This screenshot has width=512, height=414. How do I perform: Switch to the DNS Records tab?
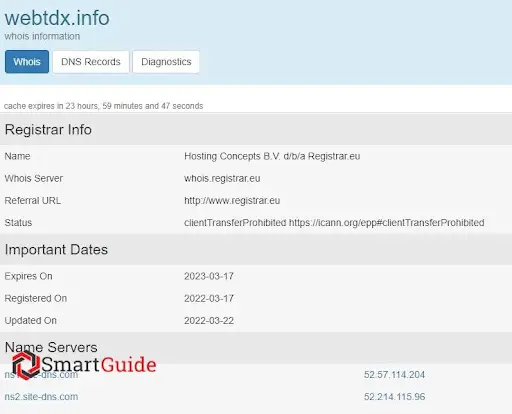tap(91, 62)
